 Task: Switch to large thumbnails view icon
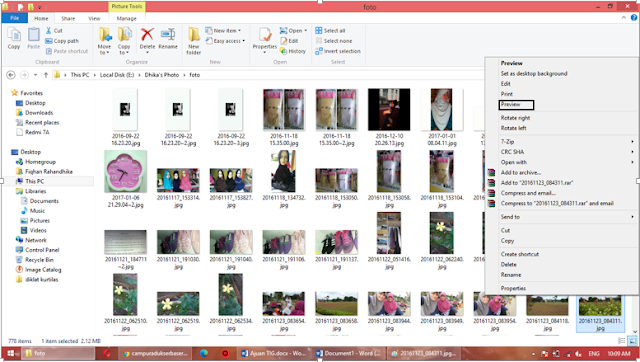632,340
